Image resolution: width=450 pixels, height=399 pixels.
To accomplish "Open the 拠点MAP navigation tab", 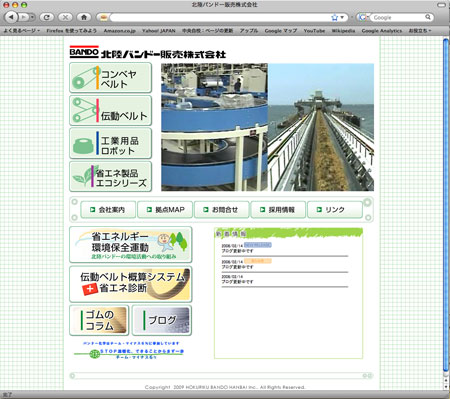I will click(x=165, y=210).
